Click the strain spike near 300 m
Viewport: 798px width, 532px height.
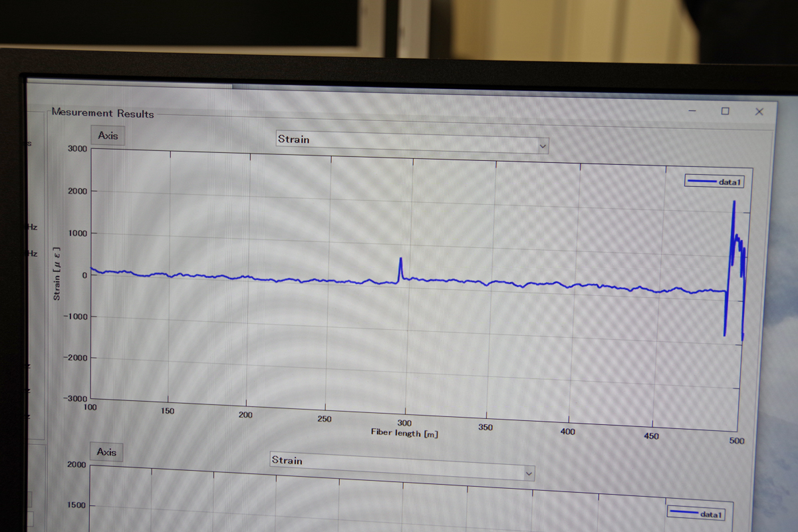(400, 269)
